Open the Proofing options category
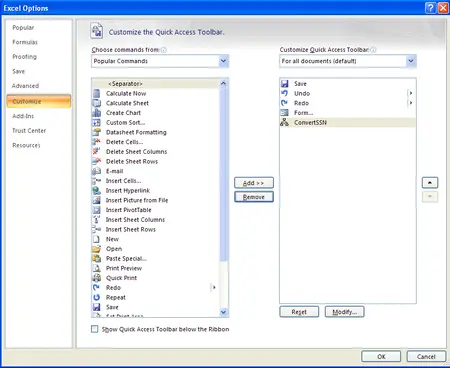Screen dimensions: 450x368 point(24,57)
